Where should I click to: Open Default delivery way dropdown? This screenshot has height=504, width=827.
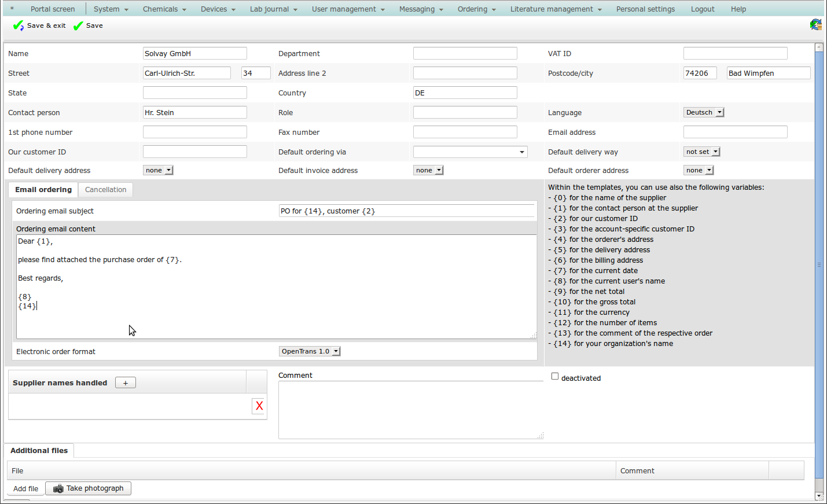point(701,152)
